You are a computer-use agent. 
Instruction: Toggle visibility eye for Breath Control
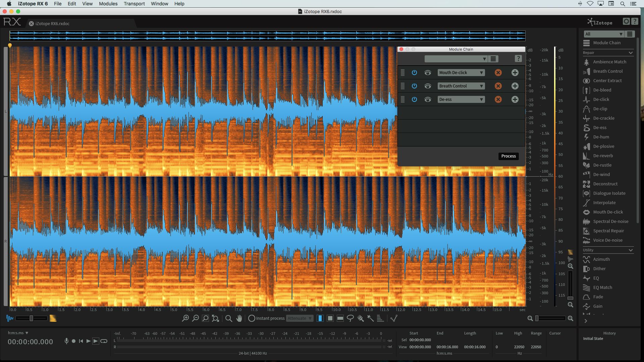[x=427, y=86]
